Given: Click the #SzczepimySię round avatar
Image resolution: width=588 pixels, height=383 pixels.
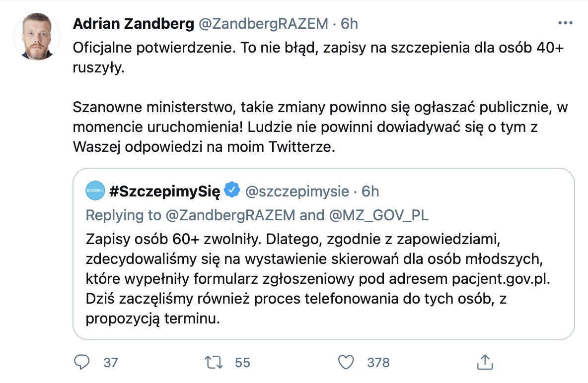Looking at the screenshot, I should (95, 191).
